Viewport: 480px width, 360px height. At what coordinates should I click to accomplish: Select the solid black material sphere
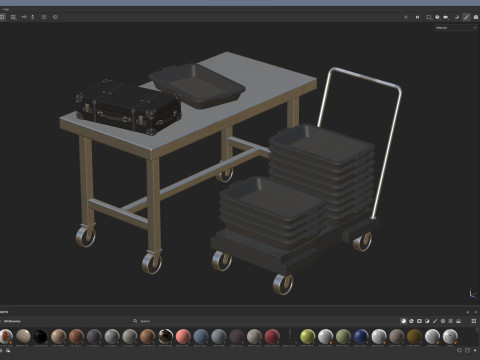click(x=41, y=336)
